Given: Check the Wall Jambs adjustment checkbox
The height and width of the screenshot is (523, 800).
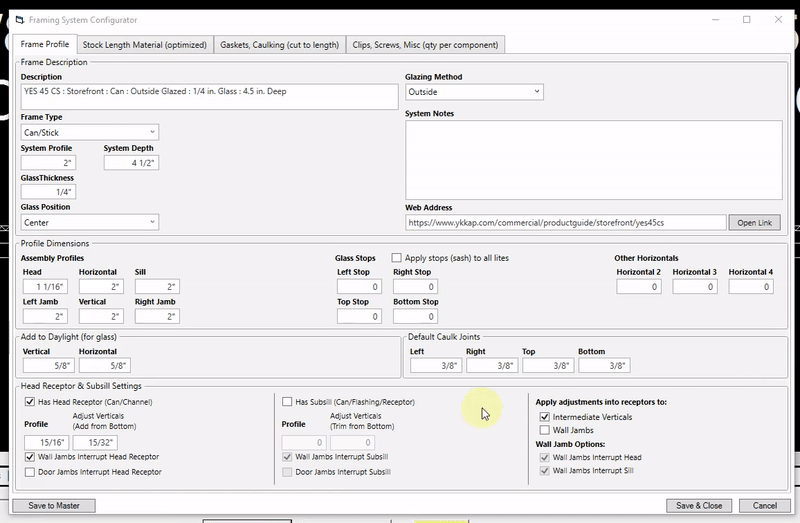Looking at the screenshot, I should 545,430.
